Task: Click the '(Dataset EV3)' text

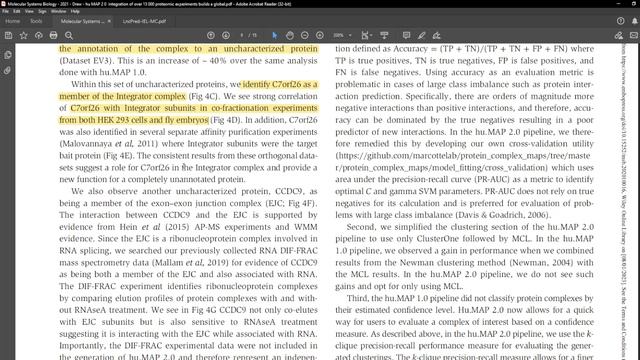Action: (86, 61)
